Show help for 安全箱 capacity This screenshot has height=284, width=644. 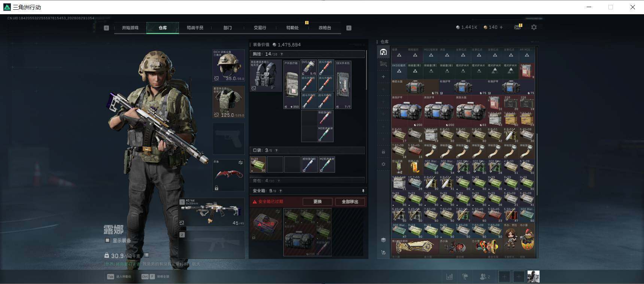(280, 191)
